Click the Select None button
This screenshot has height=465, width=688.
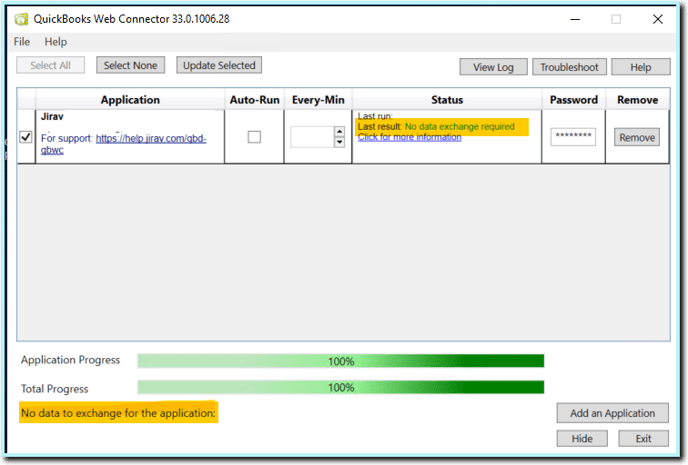131,65
